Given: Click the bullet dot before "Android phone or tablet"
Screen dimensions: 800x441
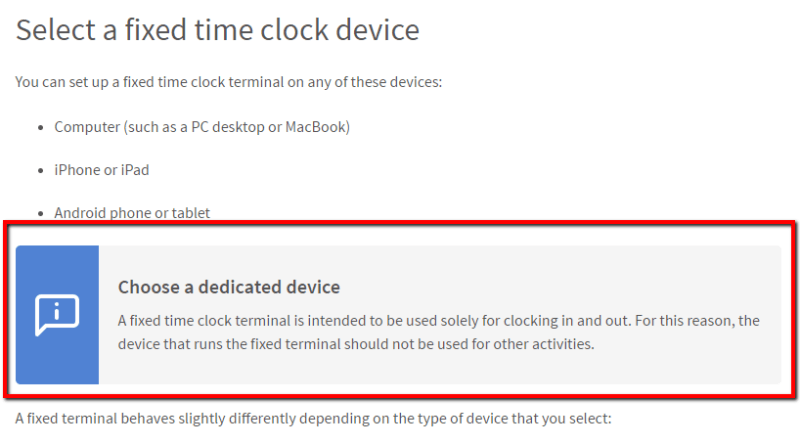Looking at the screenshot, I should coord(40,213).
